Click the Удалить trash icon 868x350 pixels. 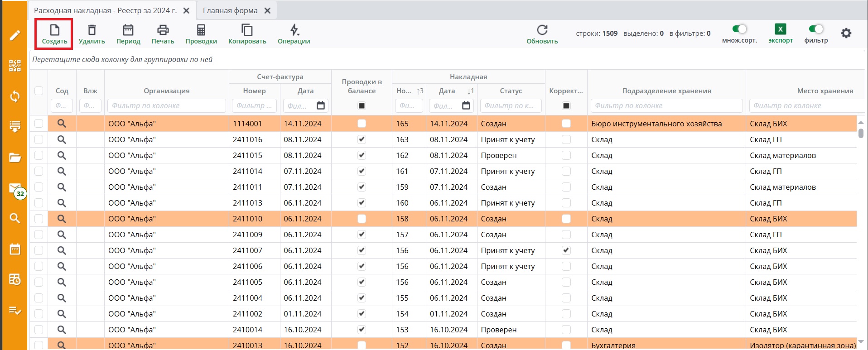[92, 30]
